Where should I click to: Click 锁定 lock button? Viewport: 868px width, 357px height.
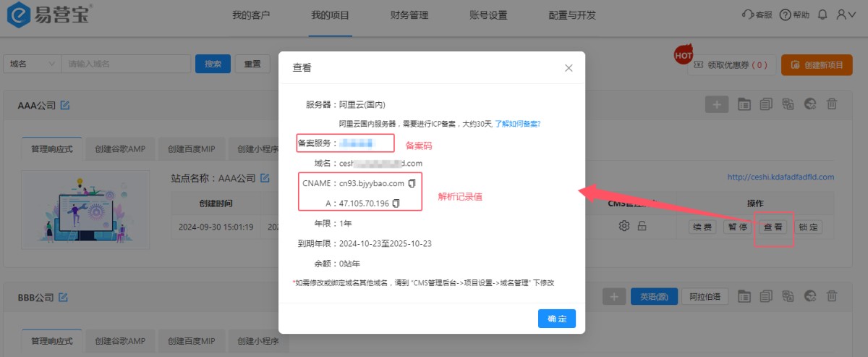[808, 227]
